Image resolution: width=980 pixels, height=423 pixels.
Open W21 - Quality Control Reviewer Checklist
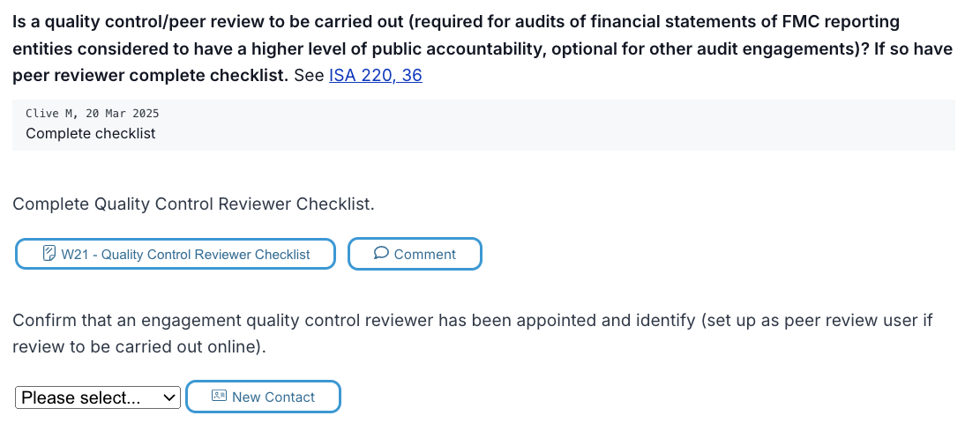click(176, 255)
